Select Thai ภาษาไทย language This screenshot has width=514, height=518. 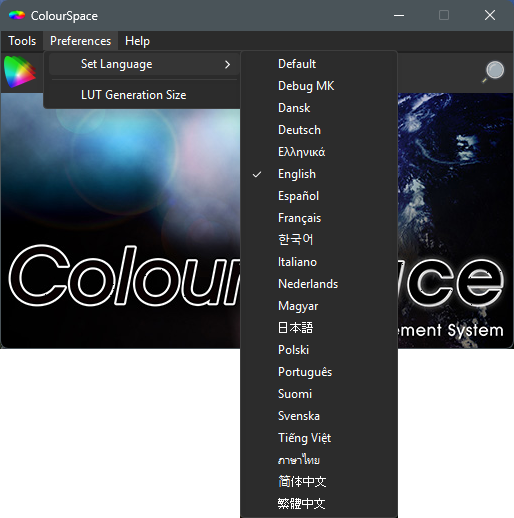319,460
